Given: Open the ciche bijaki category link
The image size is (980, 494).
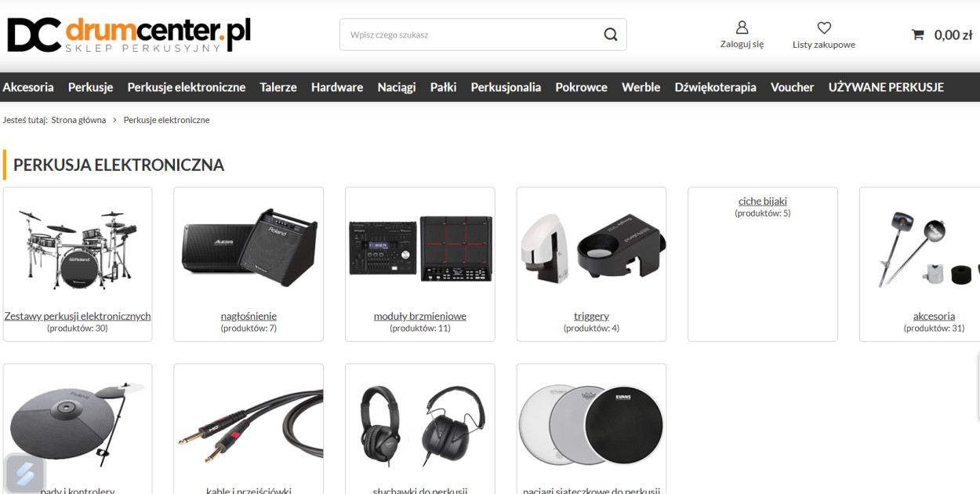Looking at the screenshot, I should pyautogui.click(x=762, y=201).
